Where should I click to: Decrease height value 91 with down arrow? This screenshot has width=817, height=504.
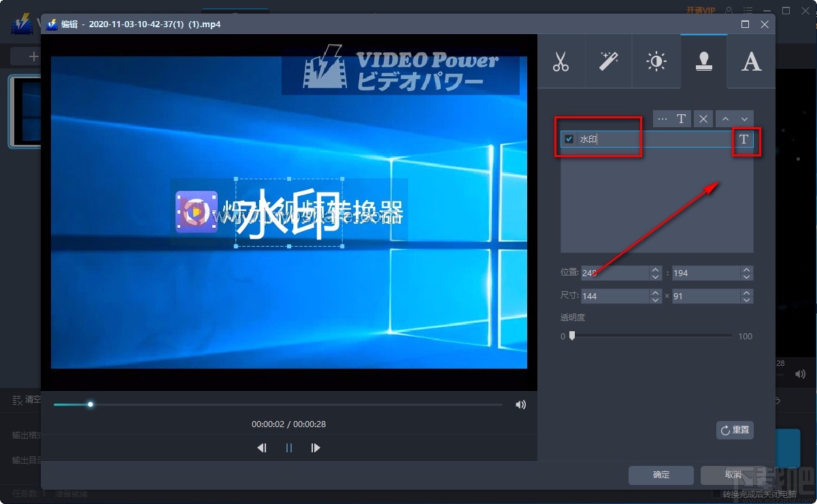coord(747,300)
